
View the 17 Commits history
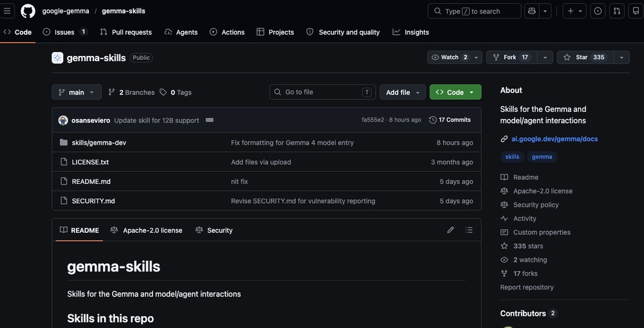pyautogui.click(x=450, y=120)
